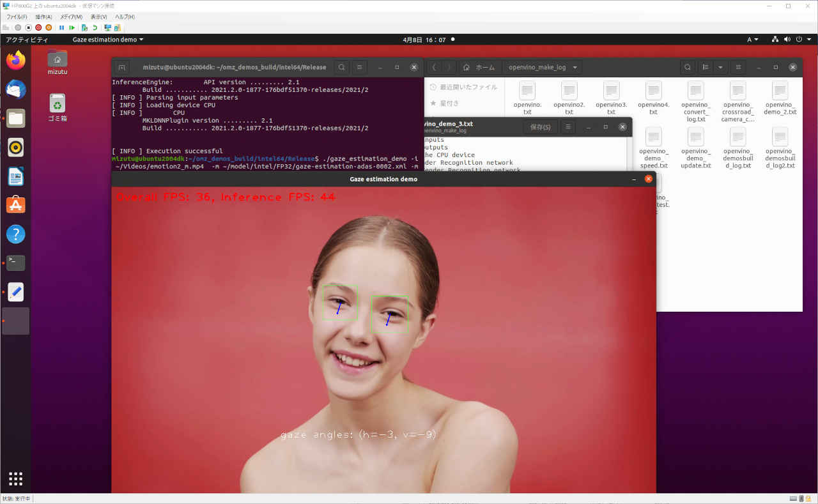Select the openvino2.txt file
Image resolution: width=818 pixels, height=504 pixels.
point(569,98)
